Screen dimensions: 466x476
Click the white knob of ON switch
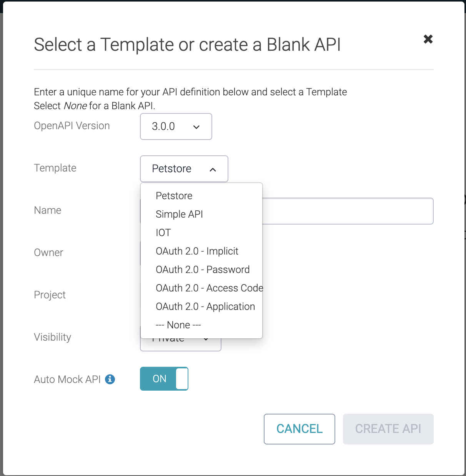point(182,379)
